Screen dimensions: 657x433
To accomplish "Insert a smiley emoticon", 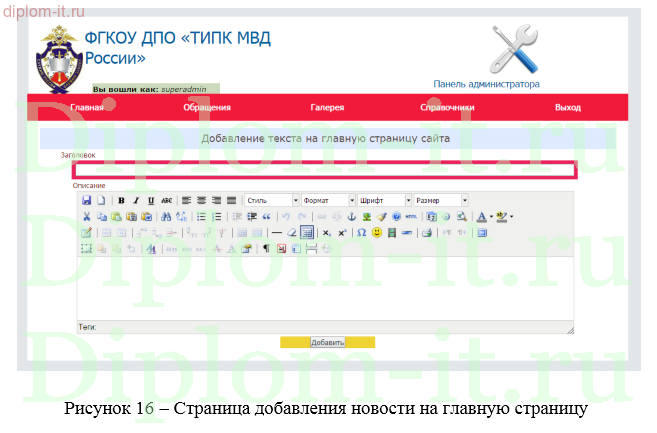I will (x=377, y=232).
